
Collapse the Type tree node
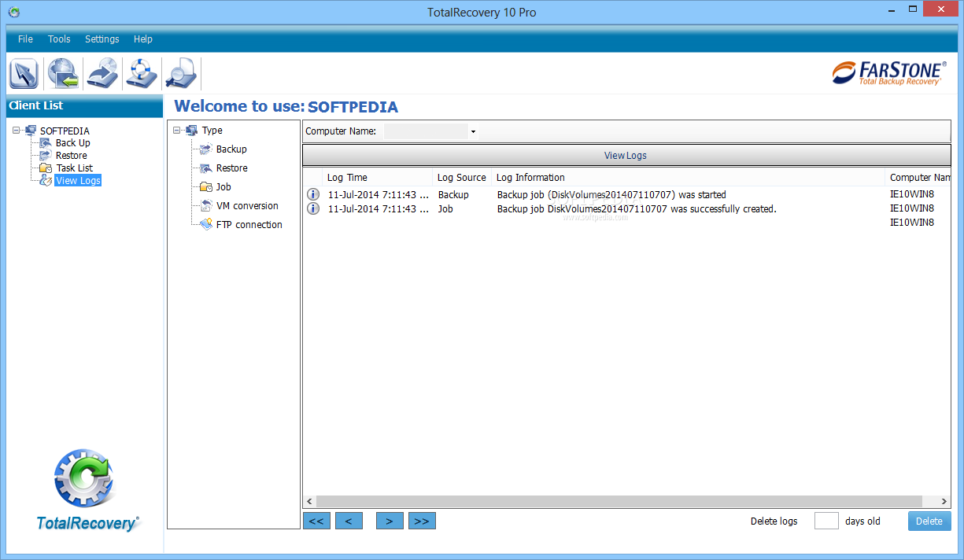tap(177, 131)
